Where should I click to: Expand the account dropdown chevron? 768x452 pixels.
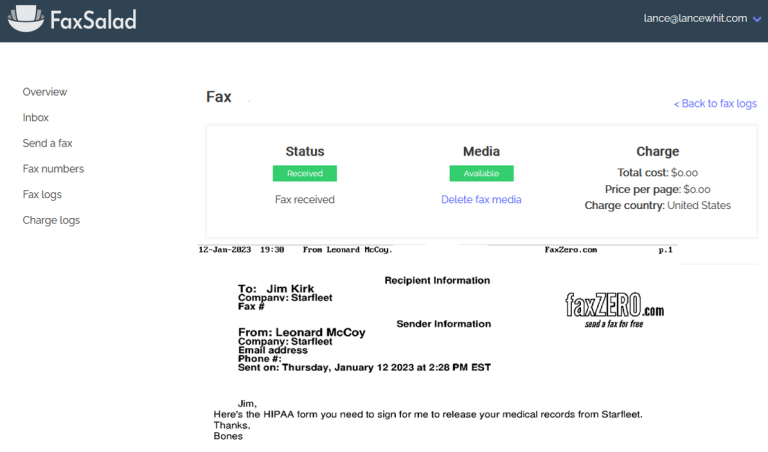click(757, 20)
